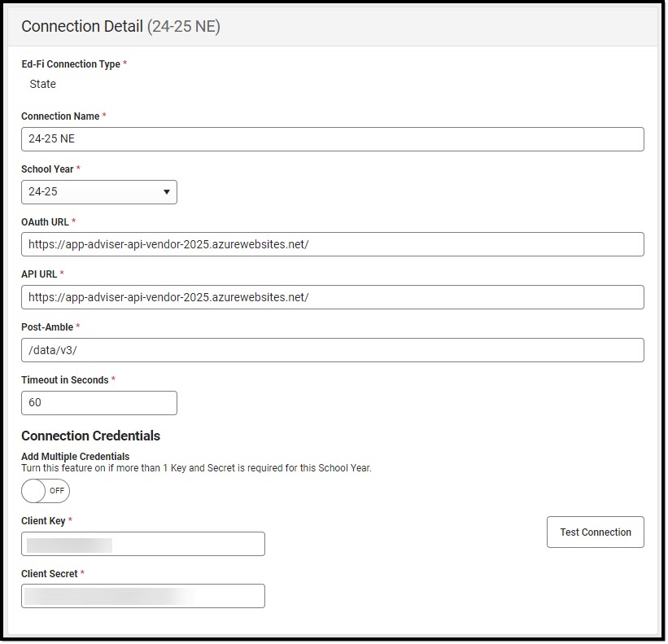Focus the Client Secret input field
The width and height of the screenshot is (668, 644).
[x=143, y=596]
